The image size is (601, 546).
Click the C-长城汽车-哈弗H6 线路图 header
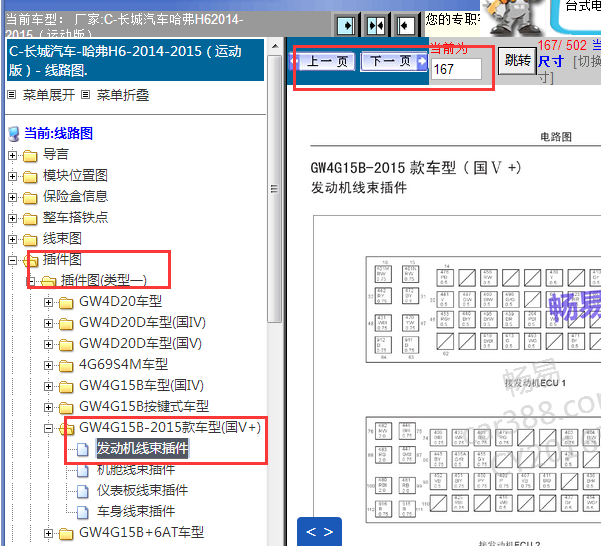[136, 61]
